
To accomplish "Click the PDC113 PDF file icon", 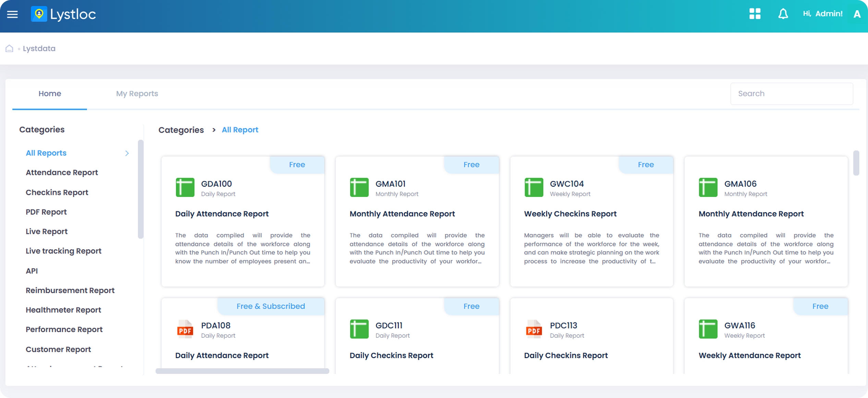I will [x=534, y=329].
